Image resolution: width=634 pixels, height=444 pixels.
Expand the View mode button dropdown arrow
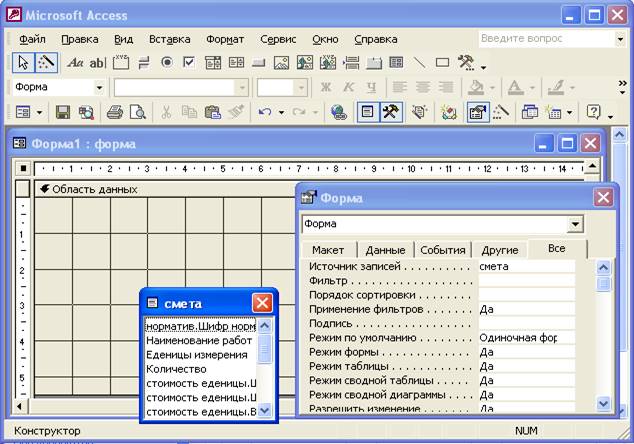click(39, 112)
